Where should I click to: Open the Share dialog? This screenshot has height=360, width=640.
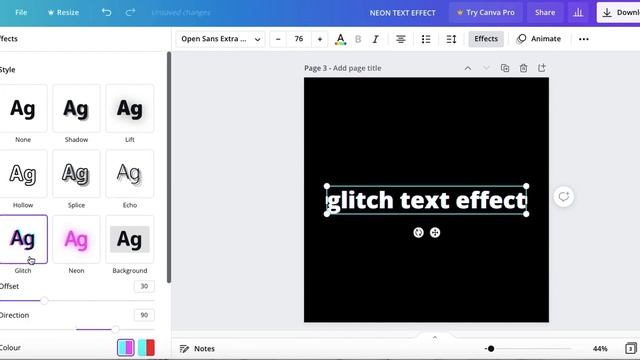point(545,13)
